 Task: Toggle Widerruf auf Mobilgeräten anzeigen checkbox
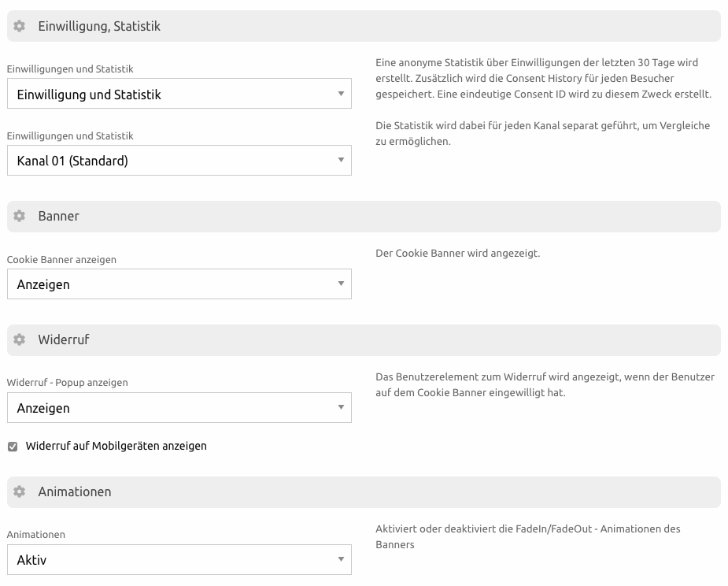[x=13, y=447]
